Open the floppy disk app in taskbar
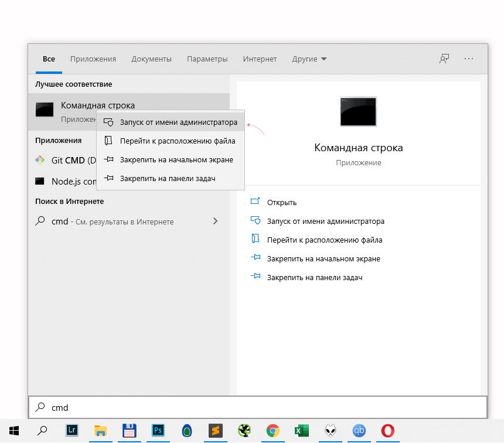This screenshot has width=504, height=443. pos(129,431)
